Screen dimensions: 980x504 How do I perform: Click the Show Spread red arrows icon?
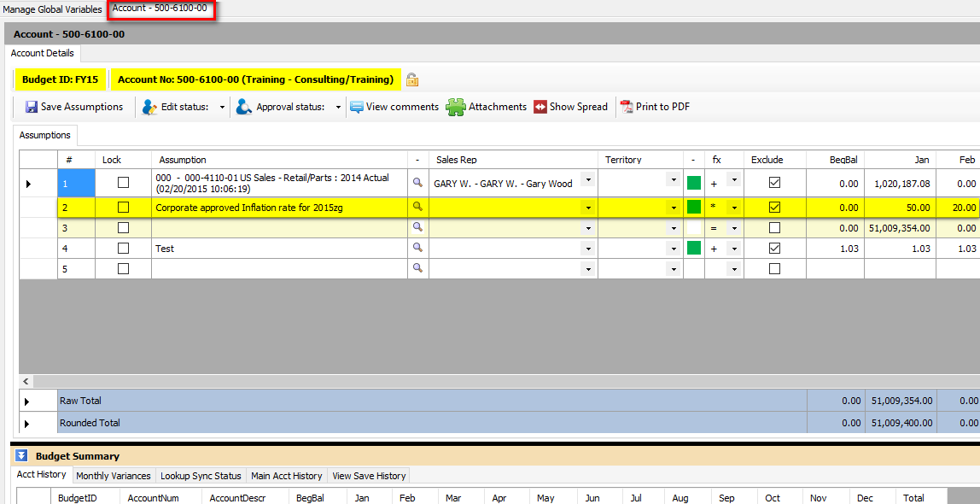540,107
